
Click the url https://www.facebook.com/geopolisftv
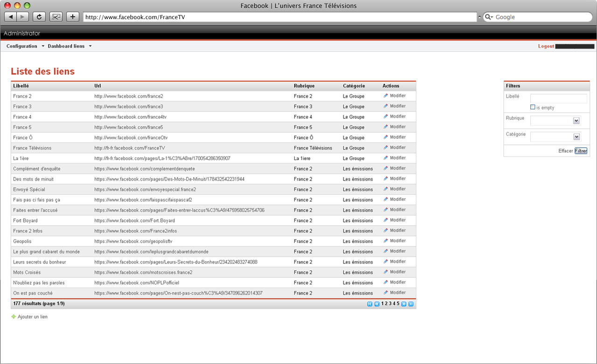tap(133, 241)
